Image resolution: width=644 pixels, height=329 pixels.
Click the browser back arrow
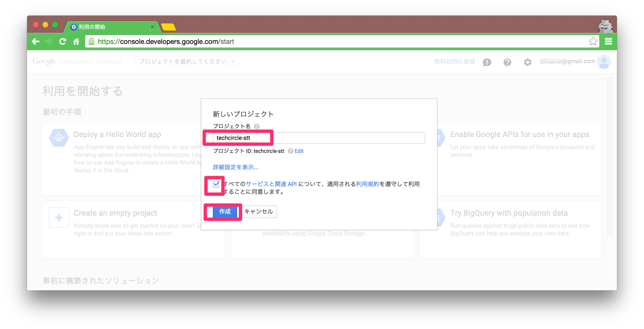pyautogui.click(x=36, y=41)
